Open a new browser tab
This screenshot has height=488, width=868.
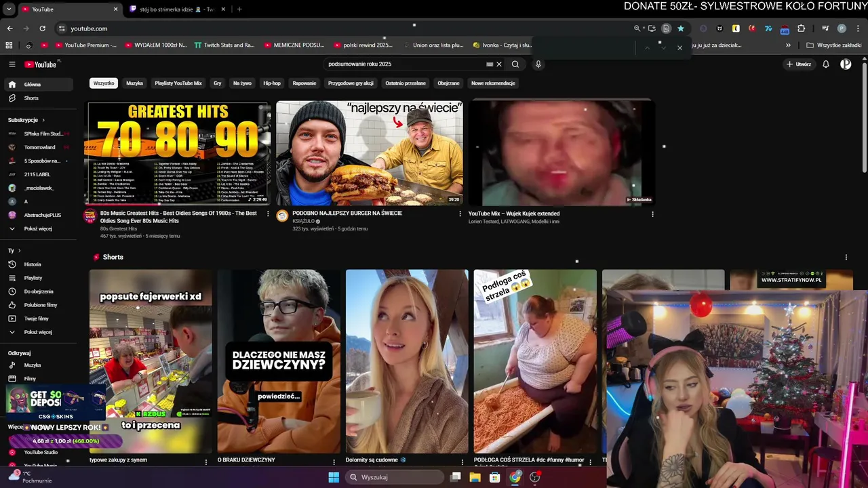click(x=239, y=9)
